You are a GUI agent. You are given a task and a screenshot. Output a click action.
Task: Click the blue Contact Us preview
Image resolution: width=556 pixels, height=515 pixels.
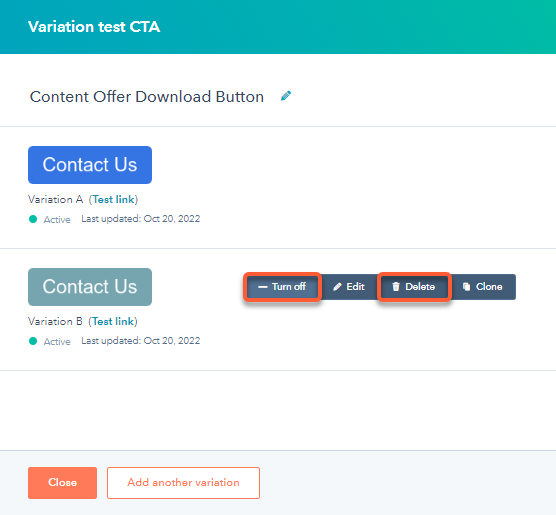90,165
